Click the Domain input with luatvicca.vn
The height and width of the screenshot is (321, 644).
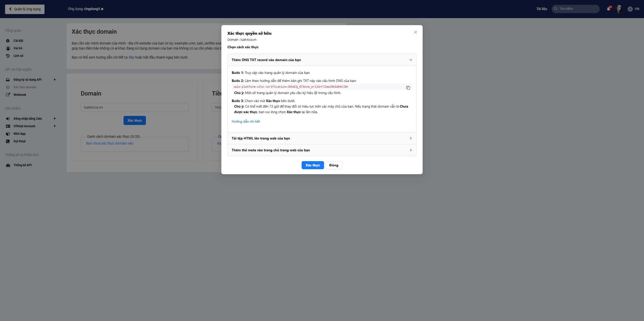pyautogui.click(x=135, y=107)
